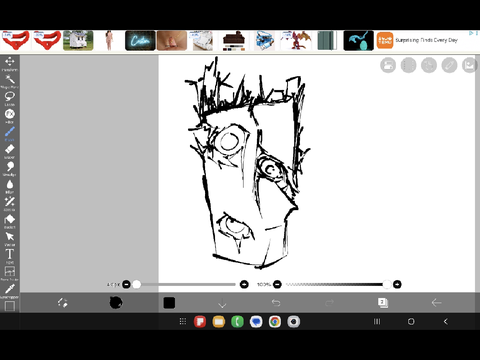Decrease opacity with minus button
Viewport: 480px width, 360px height.
pos(277,284)
